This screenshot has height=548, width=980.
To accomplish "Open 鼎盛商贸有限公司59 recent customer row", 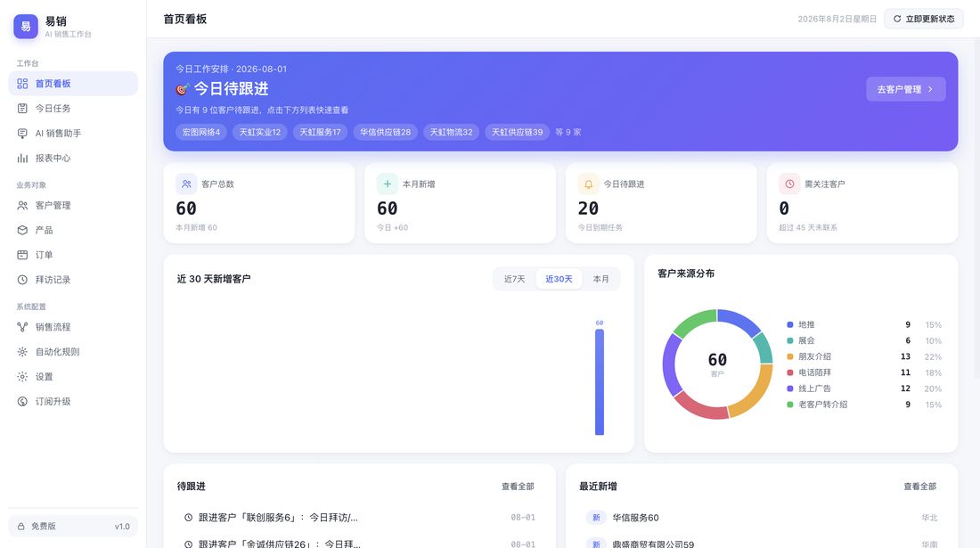I will pos(761,543).
